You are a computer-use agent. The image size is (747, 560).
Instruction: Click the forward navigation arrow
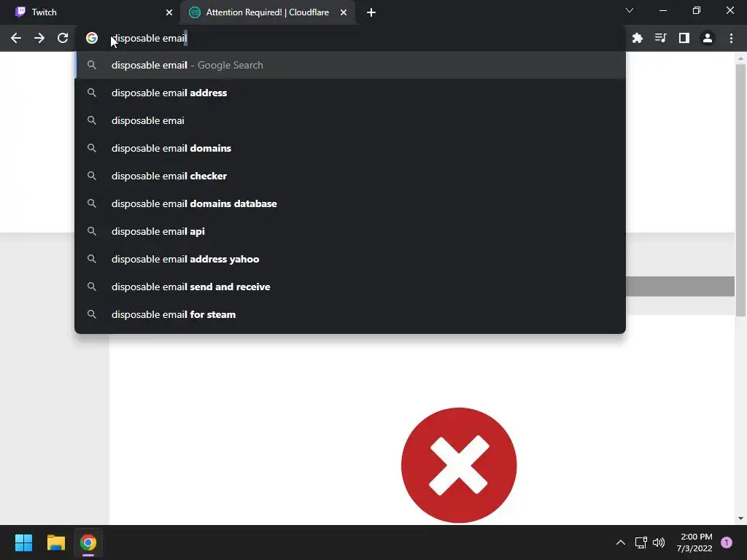(x=39, y=38)
